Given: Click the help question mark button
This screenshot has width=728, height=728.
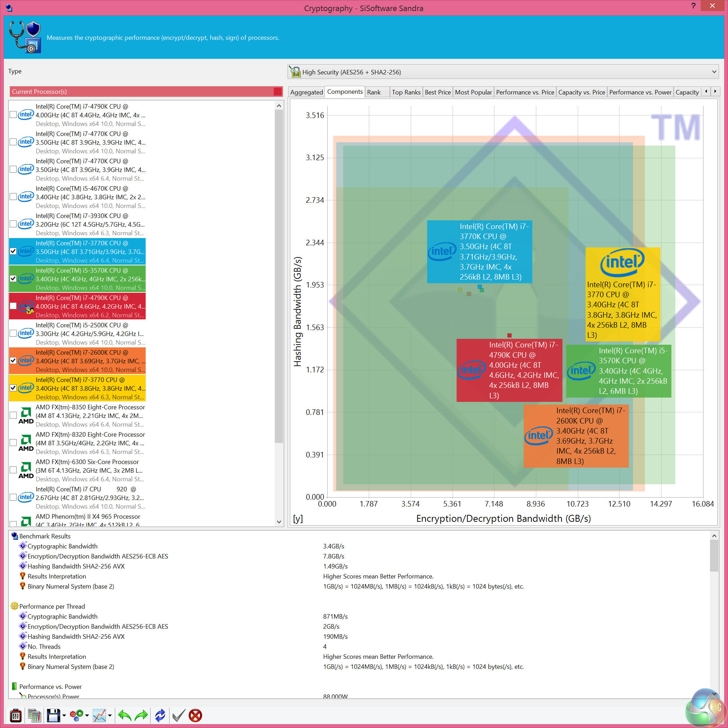Looking at the screenshot, I should point(693,6).
